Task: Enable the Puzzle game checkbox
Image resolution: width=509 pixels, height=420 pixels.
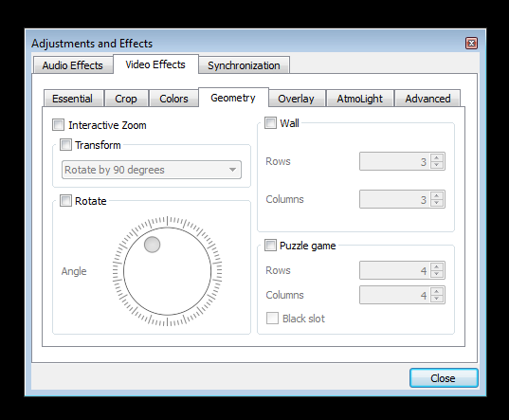Action: [x=270, y=246]
